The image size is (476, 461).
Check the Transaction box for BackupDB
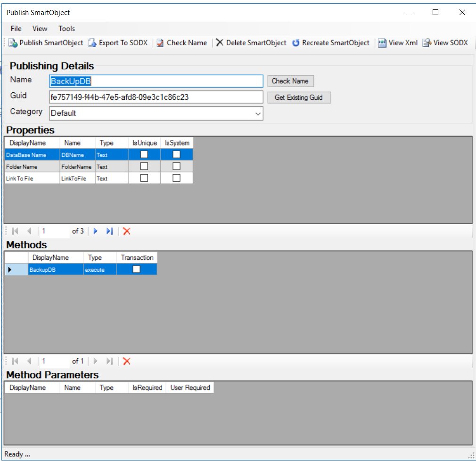coord(136,269)
